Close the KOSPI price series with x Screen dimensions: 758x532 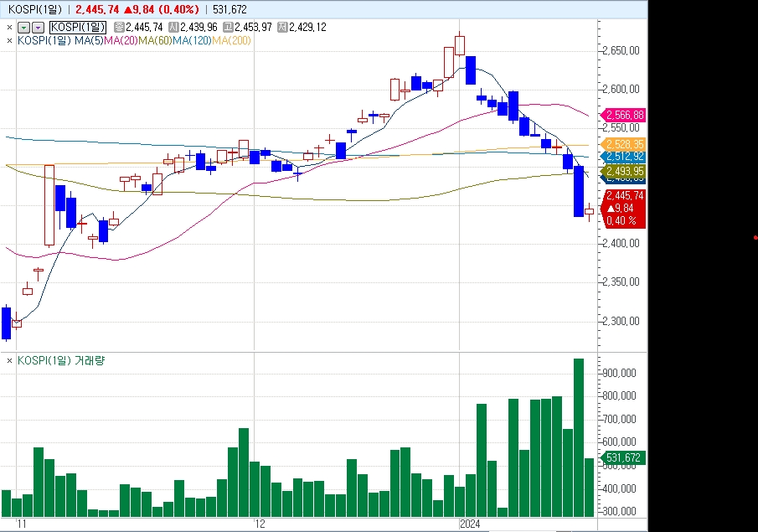click(x=10, y=27)
